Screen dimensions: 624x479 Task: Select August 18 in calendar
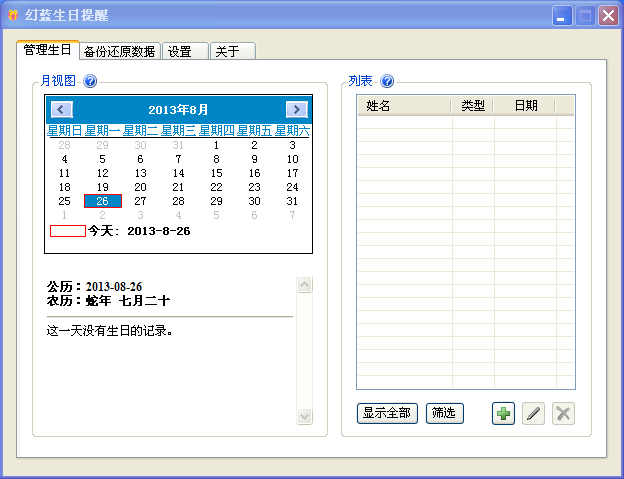coord(64,187)
